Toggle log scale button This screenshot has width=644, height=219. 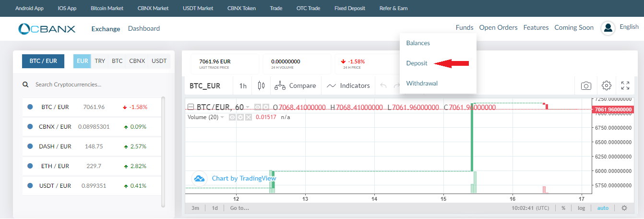point(581,208)
